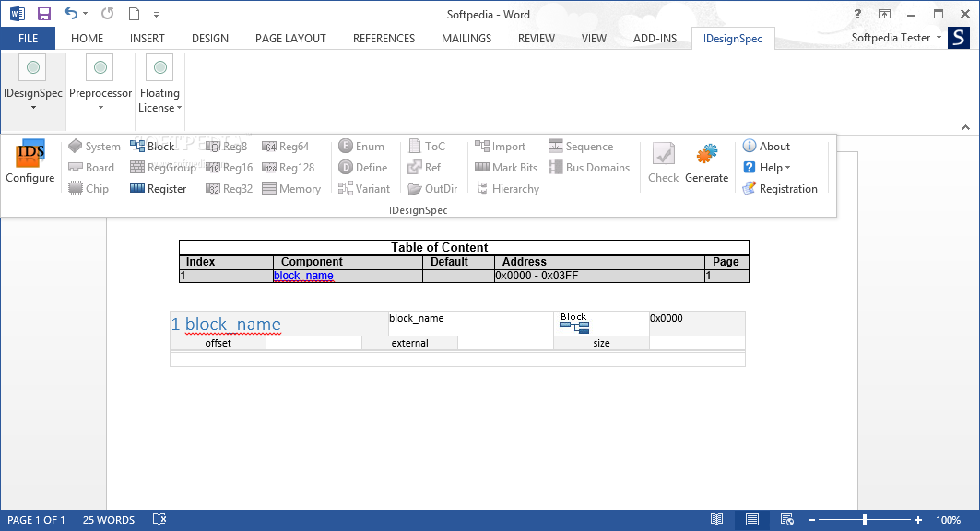
Task: Open Word Help question mark
Action: (857, 14)
